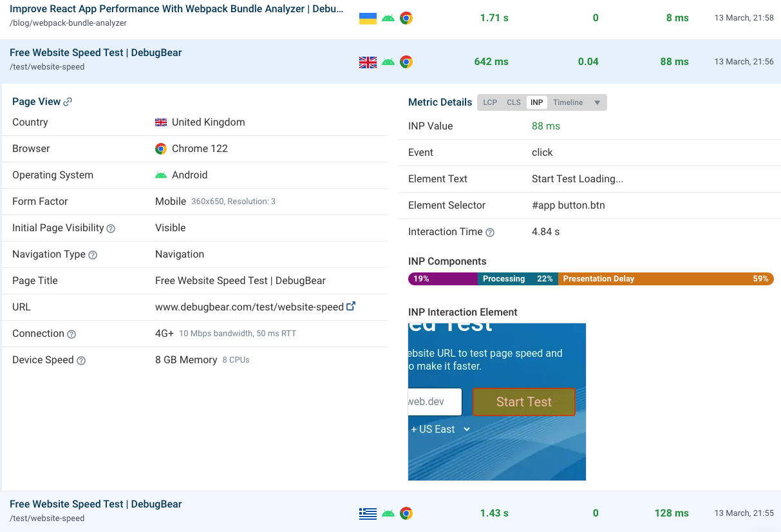
Task: Click green 88 ms INP Value in details
Action: coord(546,126)
